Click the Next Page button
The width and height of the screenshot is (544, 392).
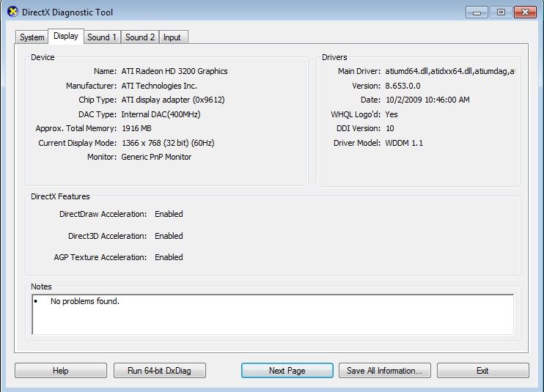tap(287, 371)
